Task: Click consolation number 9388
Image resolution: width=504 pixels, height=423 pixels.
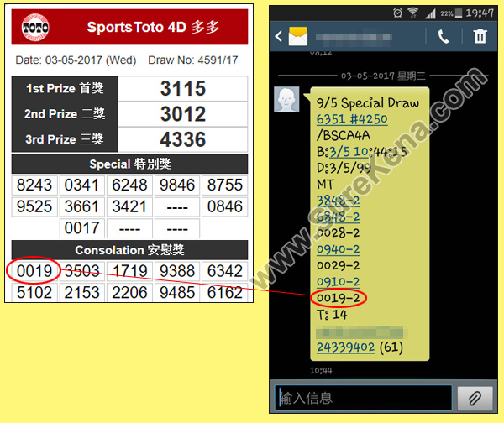Action: click(177, 271)
